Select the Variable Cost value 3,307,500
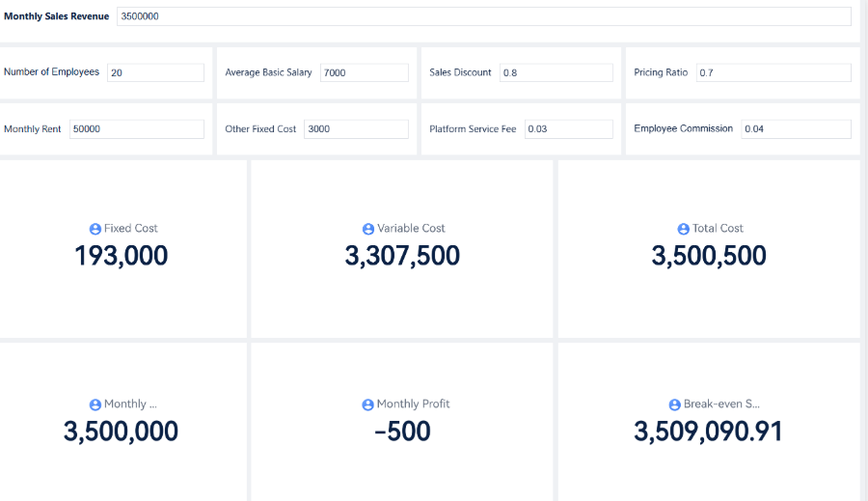Screen dimensions: 868x501 tap(402, 256)
